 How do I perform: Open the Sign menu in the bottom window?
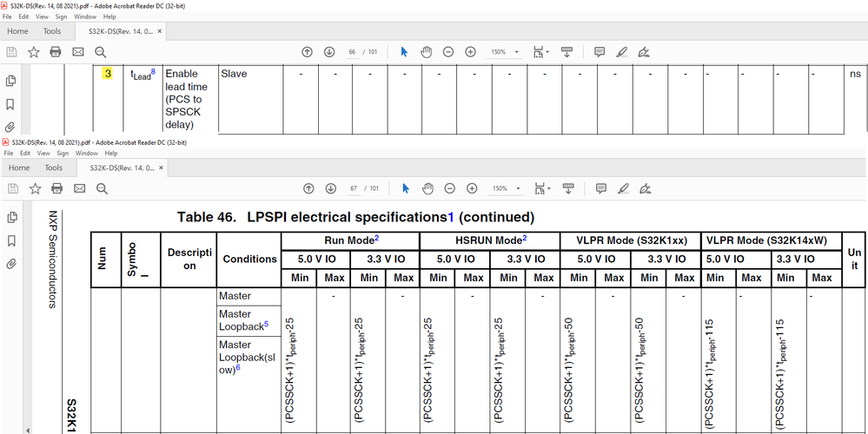[x=63, y=153]
